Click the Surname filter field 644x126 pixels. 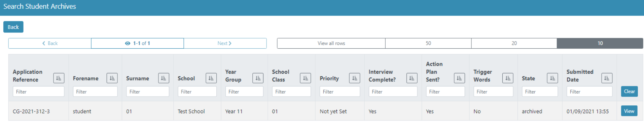point(148,92)
